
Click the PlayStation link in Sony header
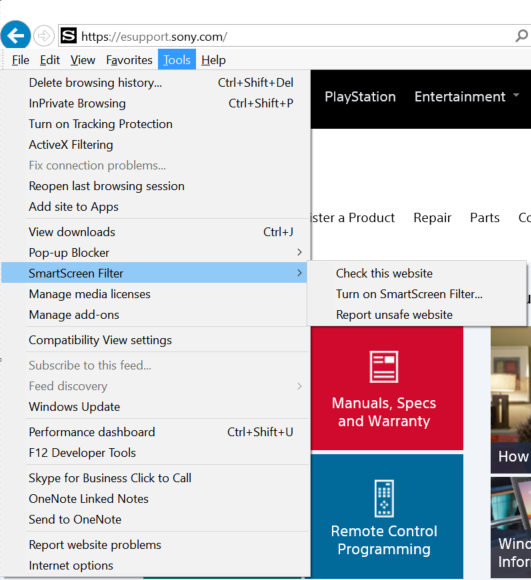[360, 97]
